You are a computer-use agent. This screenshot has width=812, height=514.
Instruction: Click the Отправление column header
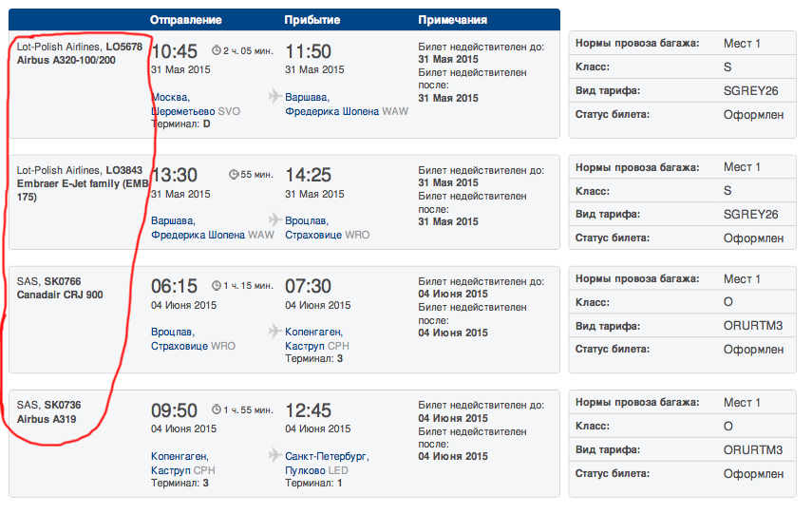click(186, 20)
